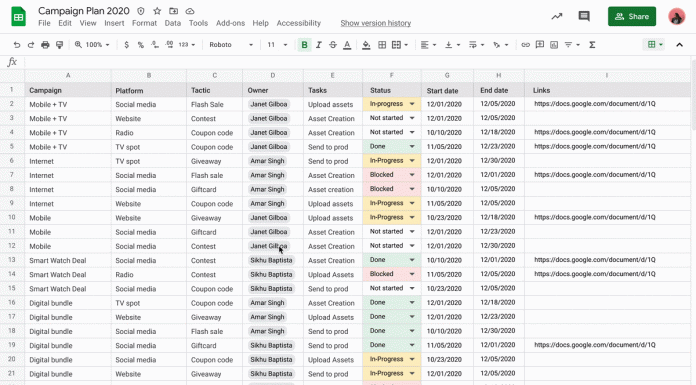Click the Janet Gilboa chip in row 3
The width and height of the screenshot is (696, 385).
tap(269, 119)
